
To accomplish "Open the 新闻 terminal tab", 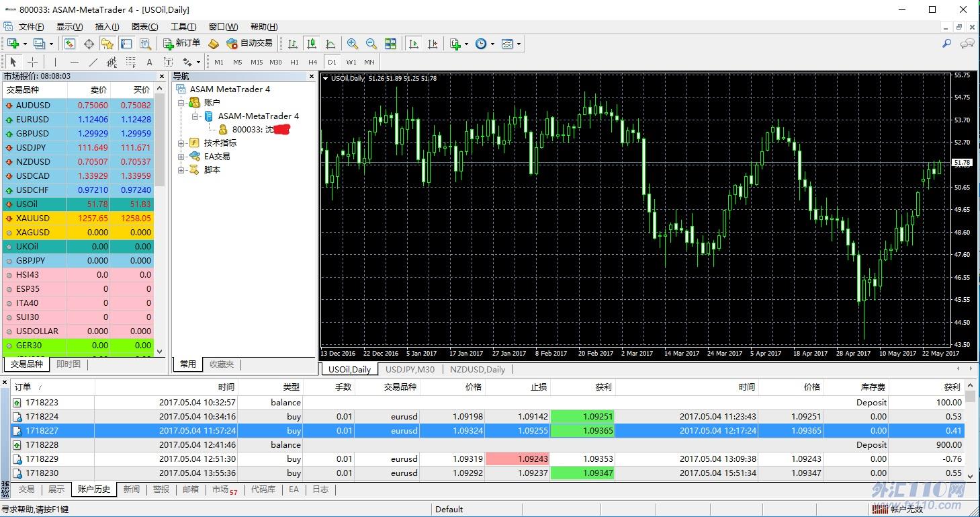I will (x=132, y=489).
